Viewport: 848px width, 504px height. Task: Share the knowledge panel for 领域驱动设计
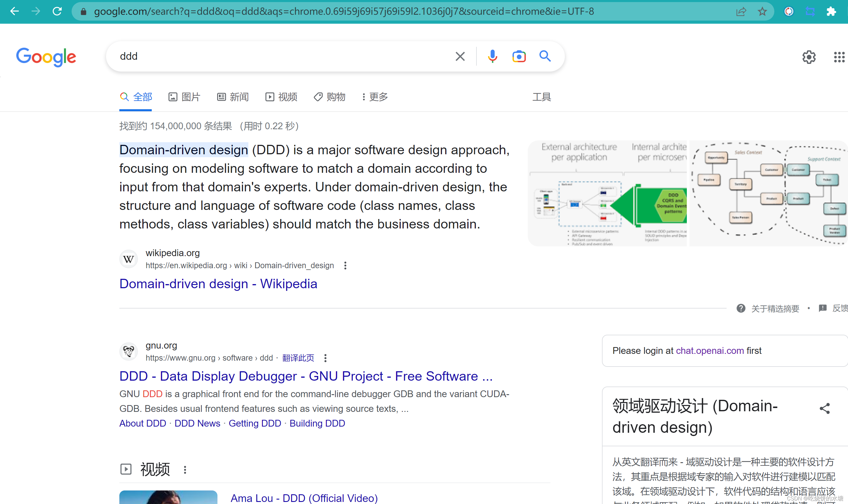[x=824, y=408]
